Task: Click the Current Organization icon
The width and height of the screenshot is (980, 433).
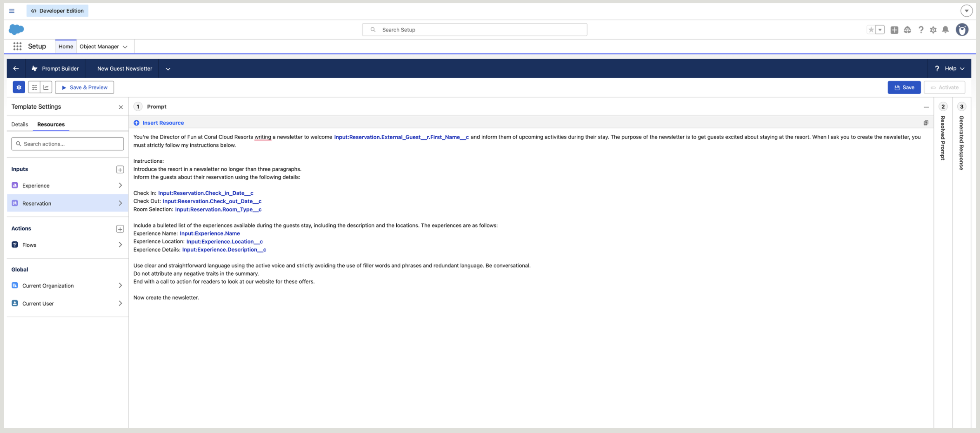Action: 15,285
